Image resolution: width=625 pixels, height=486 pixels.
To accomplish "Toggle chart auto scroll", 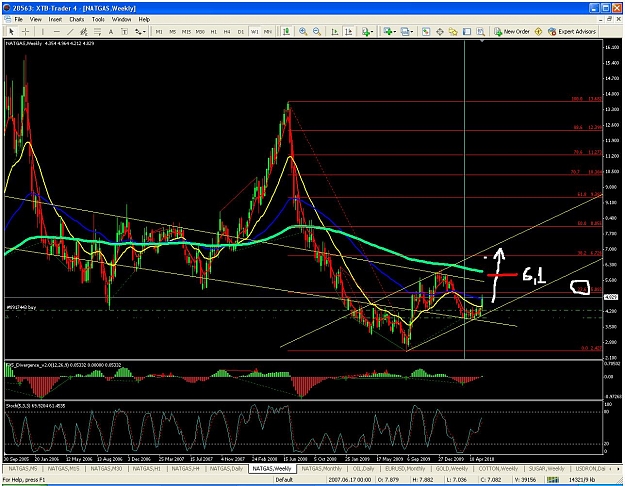I will pos(335,31).
